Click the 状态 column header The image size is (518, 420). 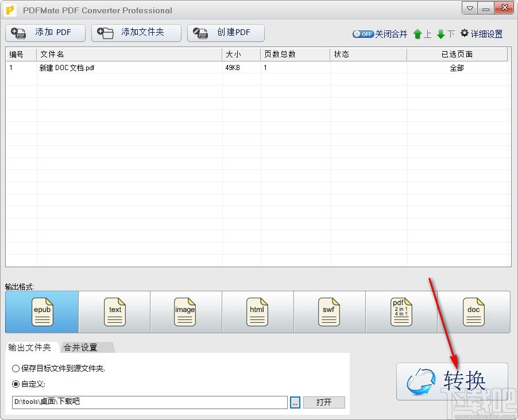[368, 55]
